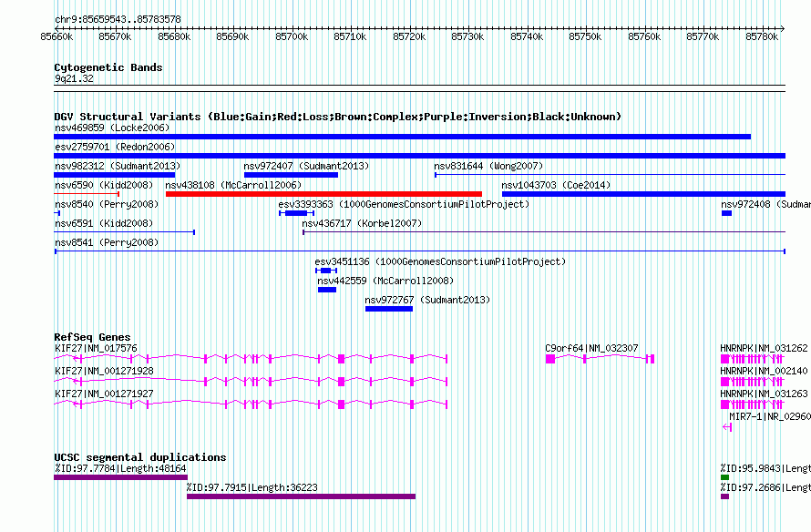Click the nsv8540 (Perry2008) label
The height and width of the screenshot is (532, 811).
tap(107, 204)
